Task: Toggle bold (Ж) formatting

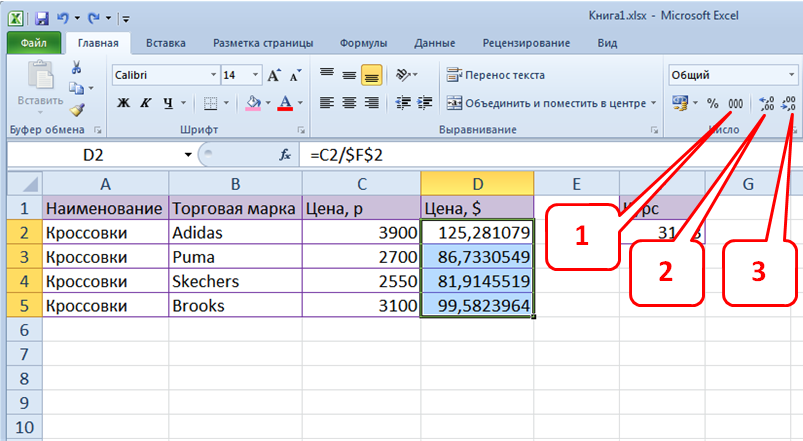Action: point(123,103)
